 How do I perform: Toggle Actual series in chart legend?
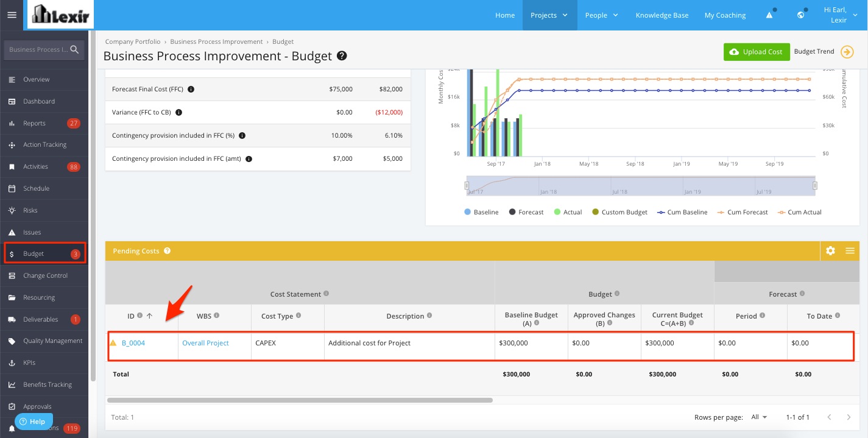click(x=568, y=212)
